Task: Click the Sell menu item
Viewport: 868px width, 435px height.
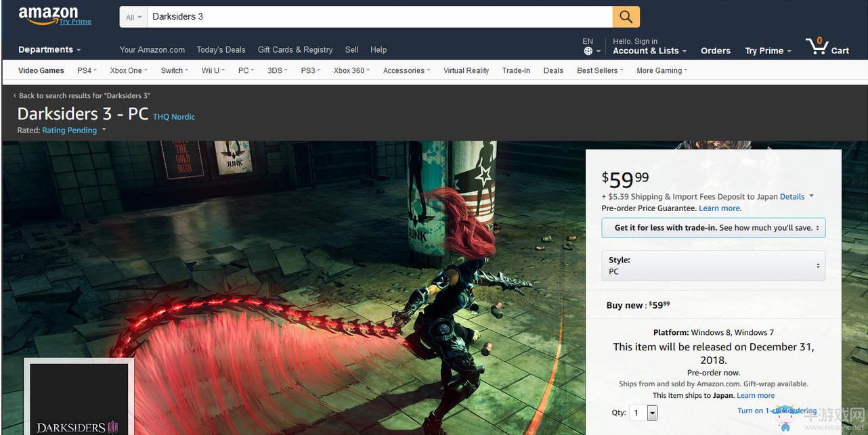Action: (x=351, y=49)
